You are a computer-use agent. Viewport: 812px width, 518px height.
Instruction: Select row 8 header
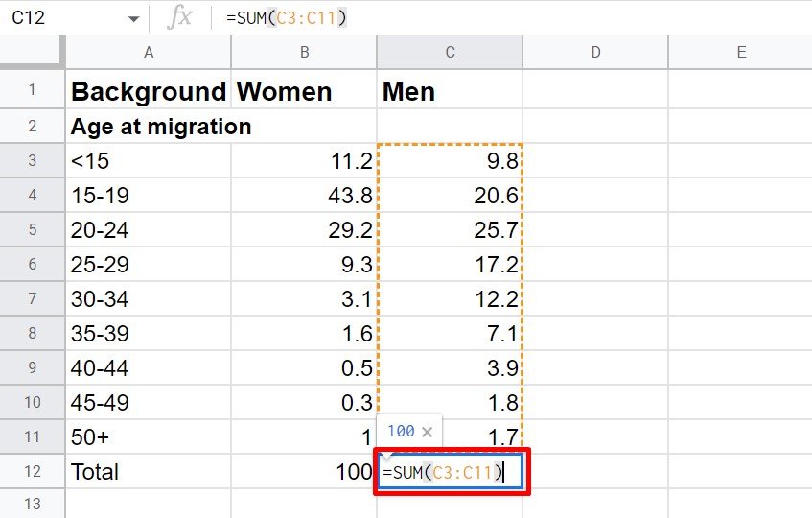32,333
